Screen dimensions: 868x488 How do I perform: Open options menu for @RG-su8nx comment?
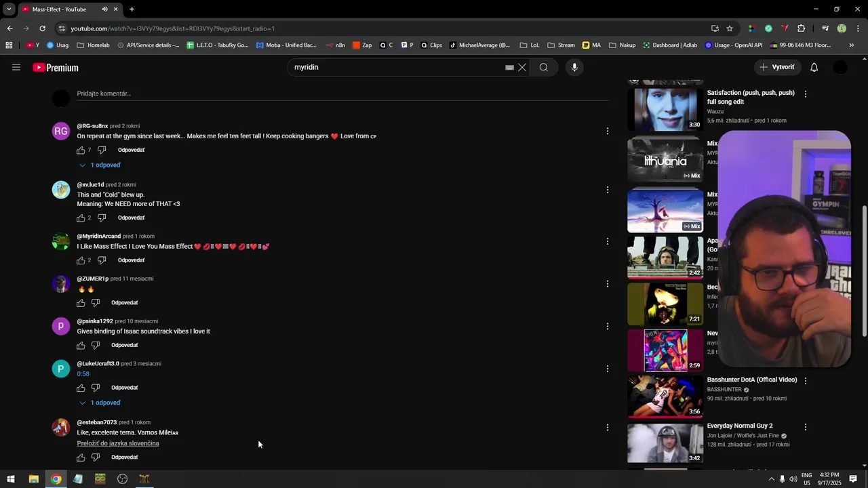click(x=608, y=131)
